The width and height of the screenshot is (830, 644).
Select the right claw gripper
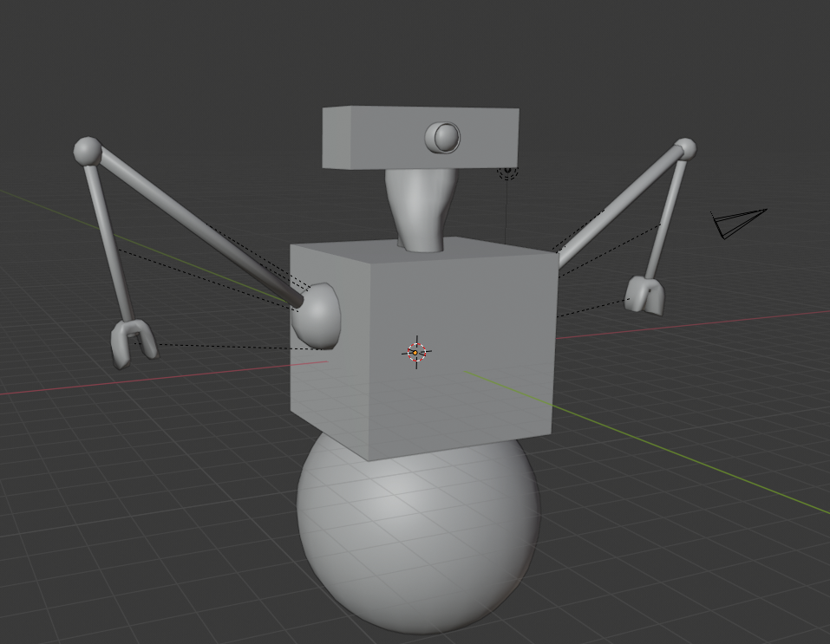point(645,294)
